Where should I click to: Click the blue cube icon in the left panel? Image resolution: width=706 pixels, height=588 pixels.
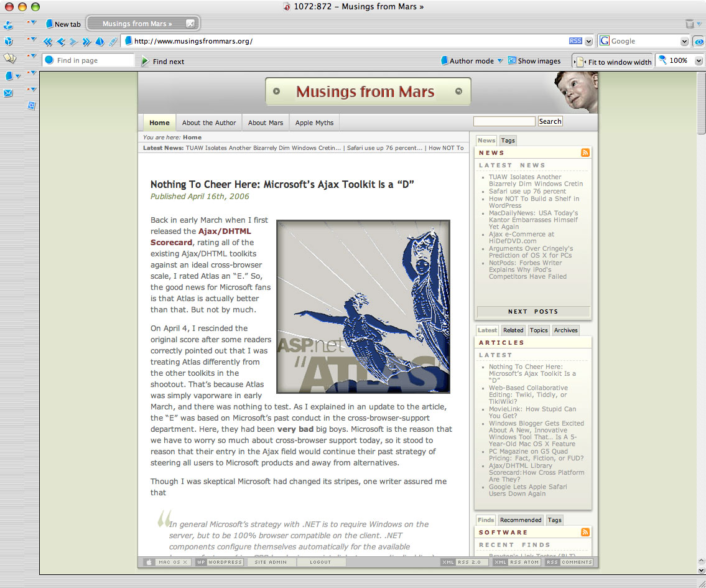[8, 42]
